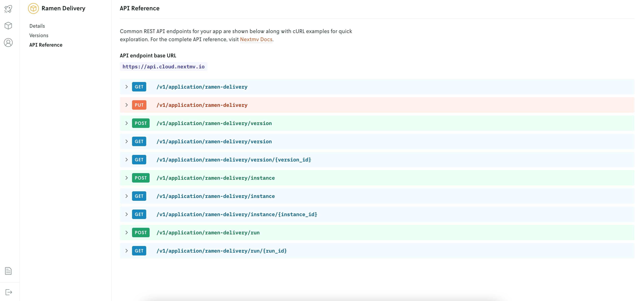Click the rocket icon in left sidebar
Image resolution: width=644 pixels, height=301 pixels.
click(8, 9)
